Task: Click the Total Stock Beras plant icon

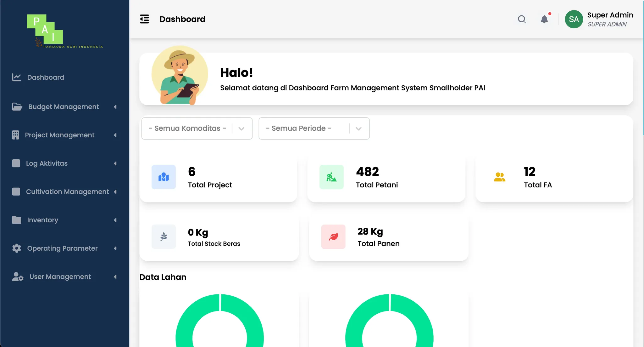Action: (164, 236)
